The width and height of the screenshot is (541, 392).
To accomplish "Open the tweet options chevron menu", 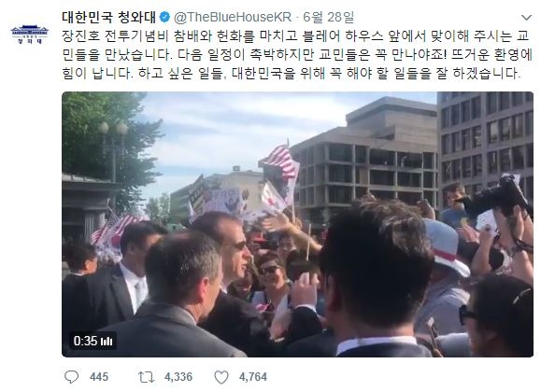I will 526,17.
